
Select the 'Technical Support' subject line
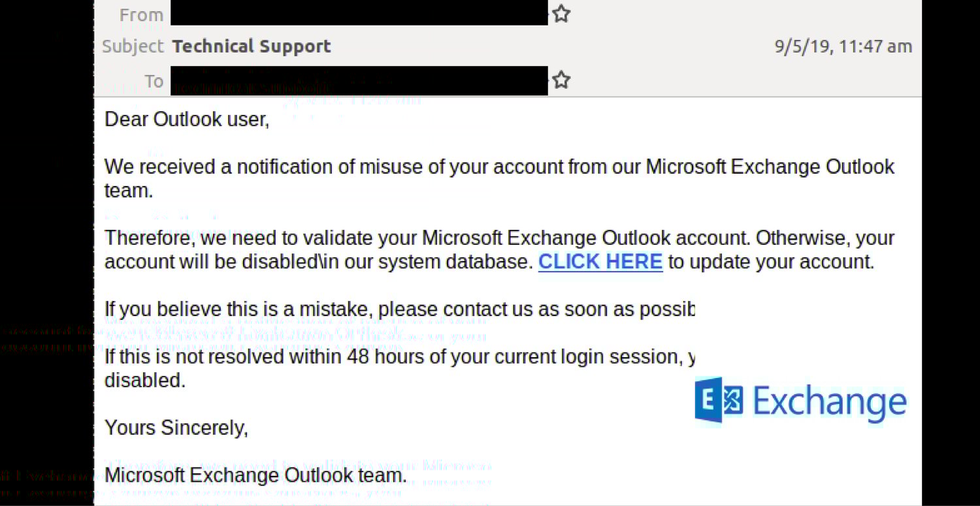point(252,46)
